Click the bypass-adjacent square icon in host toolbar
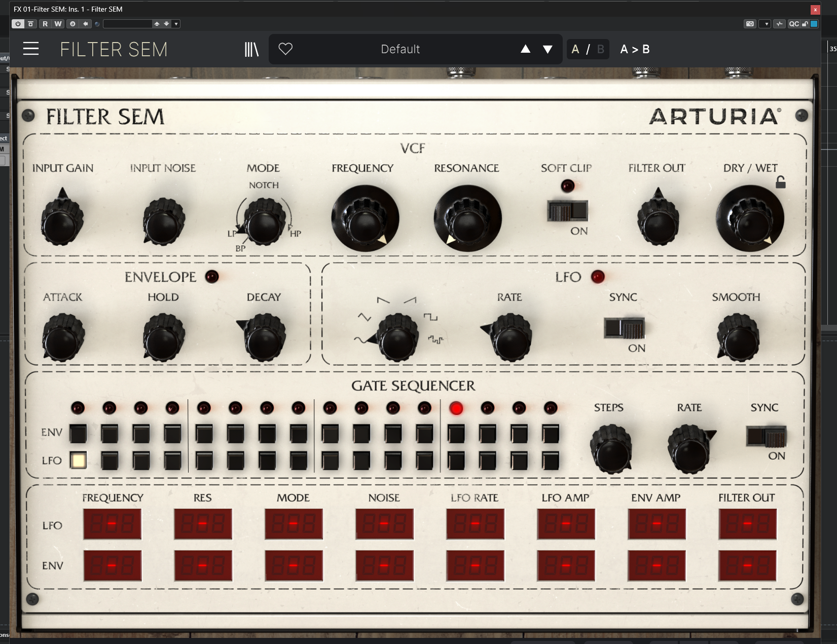This screenshot has width=837, height=644. [31, 24]
